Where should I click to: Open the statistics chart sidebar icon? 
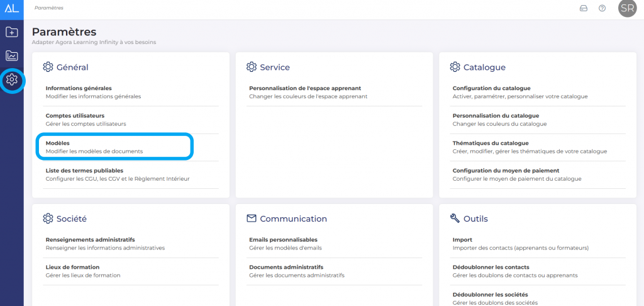pos(11,56)
